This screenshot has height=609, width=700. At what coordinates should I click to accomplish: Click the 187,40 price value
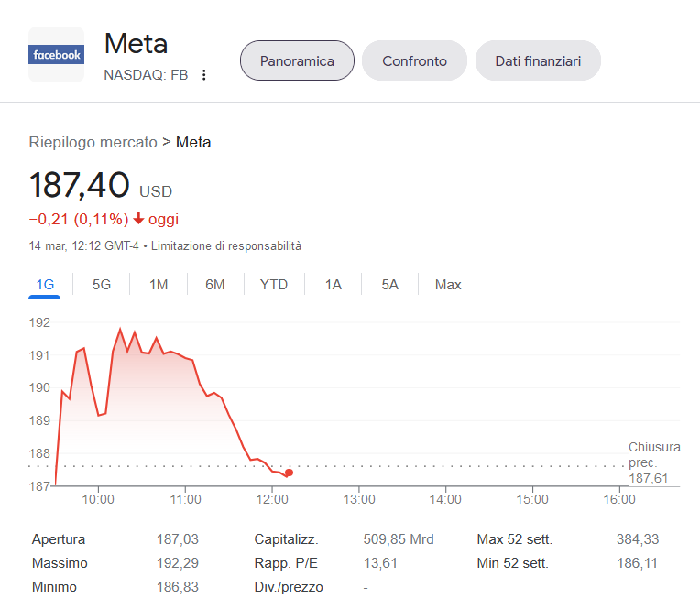(x=80, y=185)
